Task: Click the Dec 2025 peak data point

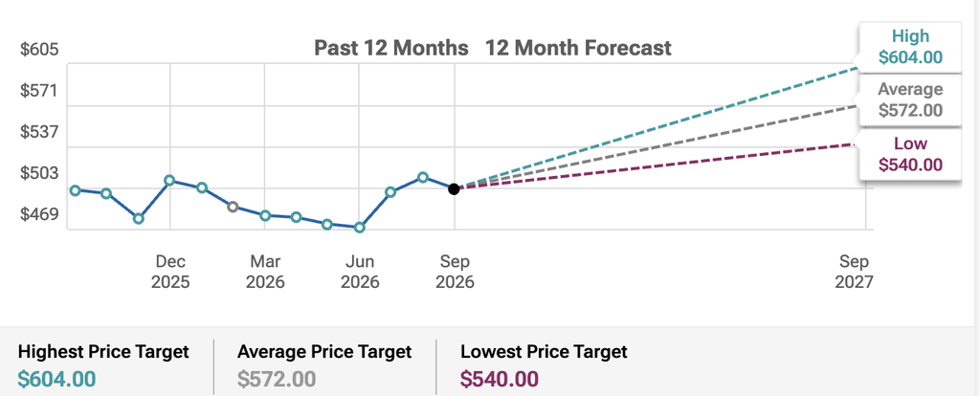Action: (169, 181)
